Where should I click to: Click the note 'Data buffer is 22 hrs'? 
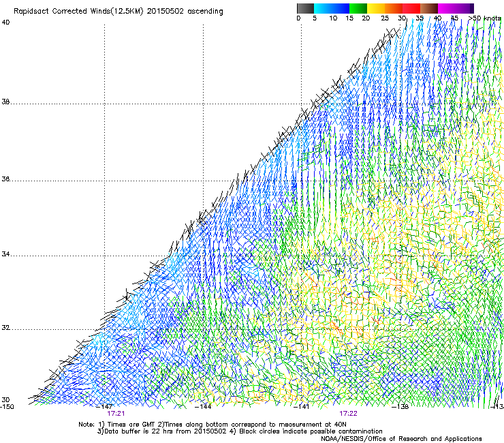pyautogui.click(x=138, y=431)
